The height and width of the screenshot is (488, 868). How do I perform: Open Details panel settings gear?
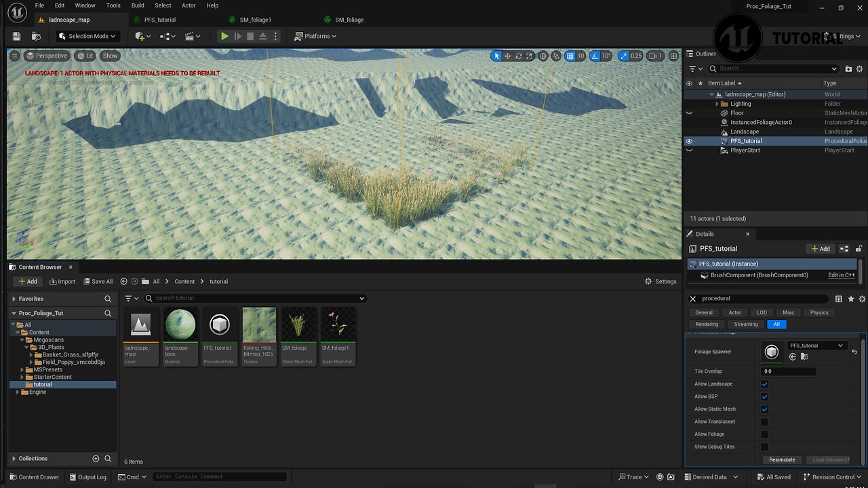(x=862, y=299)
